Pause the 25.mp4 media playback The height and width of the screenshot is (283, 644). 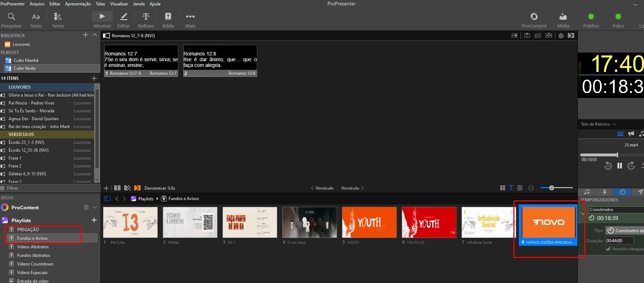click(620, 166)
